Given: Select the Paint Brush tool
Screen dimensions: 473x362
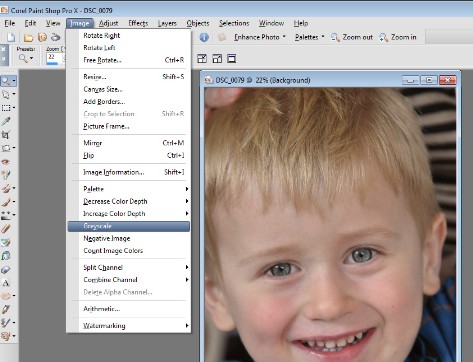Looking at the screenshot, I should [6, 202].
